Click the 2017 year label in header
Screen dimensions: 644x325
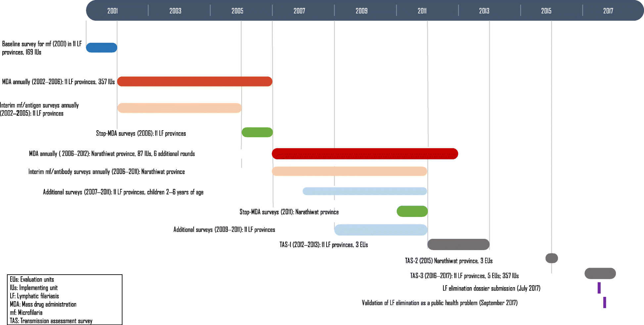point(608,11)
